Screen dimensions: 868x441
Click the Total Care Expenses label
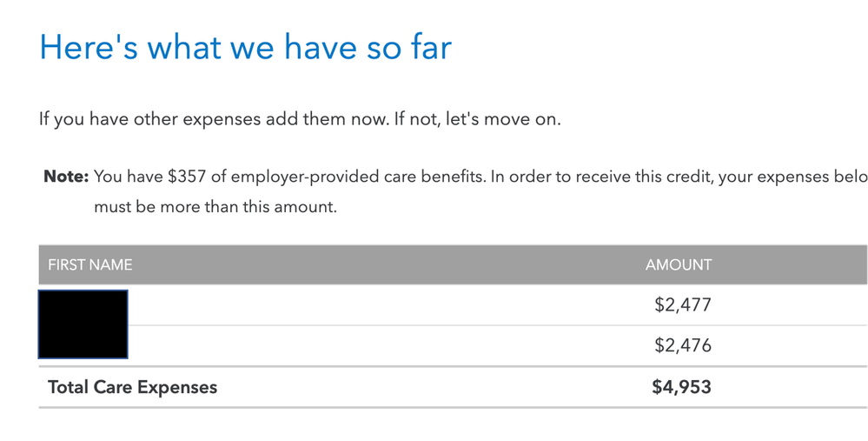click(x=132, y=387)
